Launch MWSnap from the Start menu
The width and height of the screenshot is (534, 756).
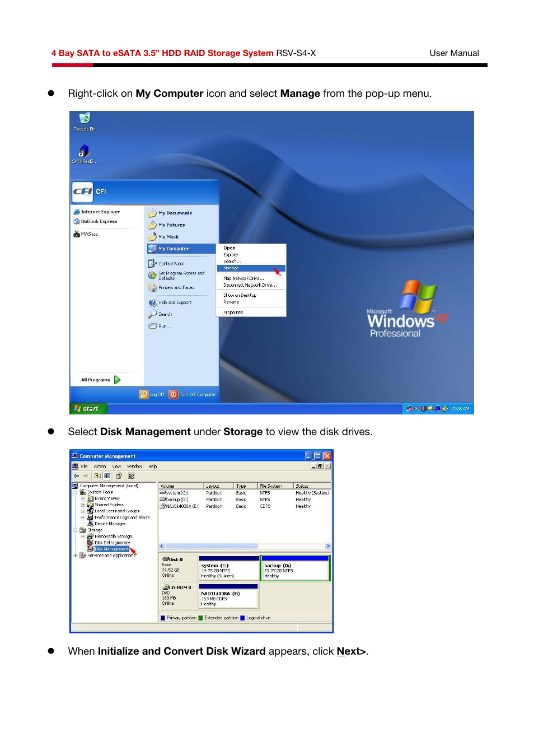[86, 234]
